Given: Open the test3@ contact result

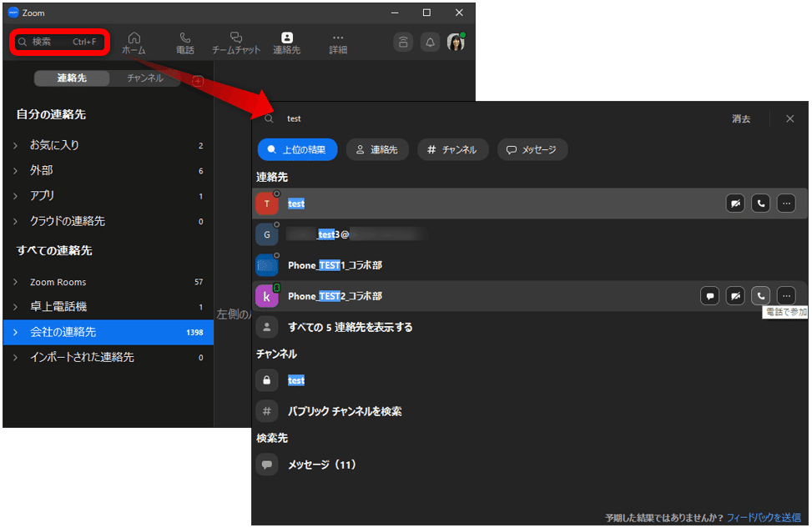Looking at the screenshot, I should click(x=530, y=234).
